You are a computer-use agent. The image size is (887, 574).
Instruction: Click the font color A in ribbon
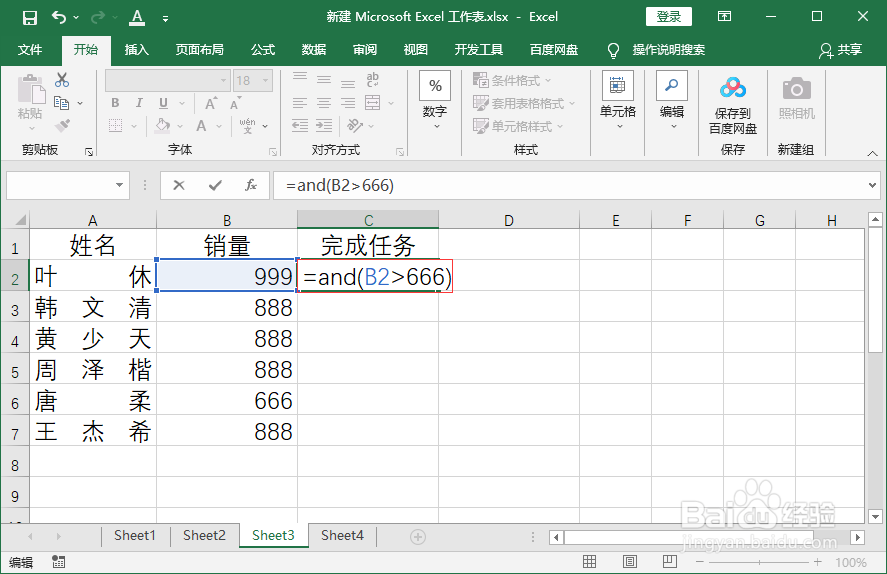[201, 126]
